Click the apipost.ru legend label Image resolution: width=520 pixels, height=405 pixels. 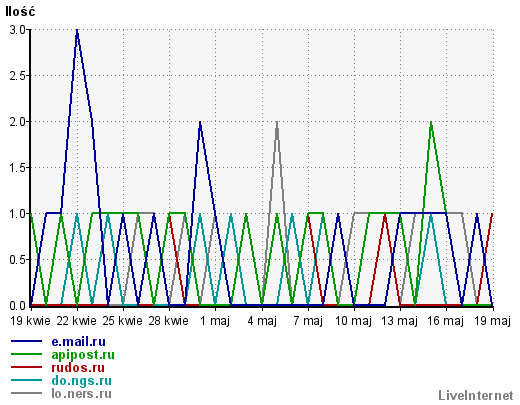click(x=83, y=355)
